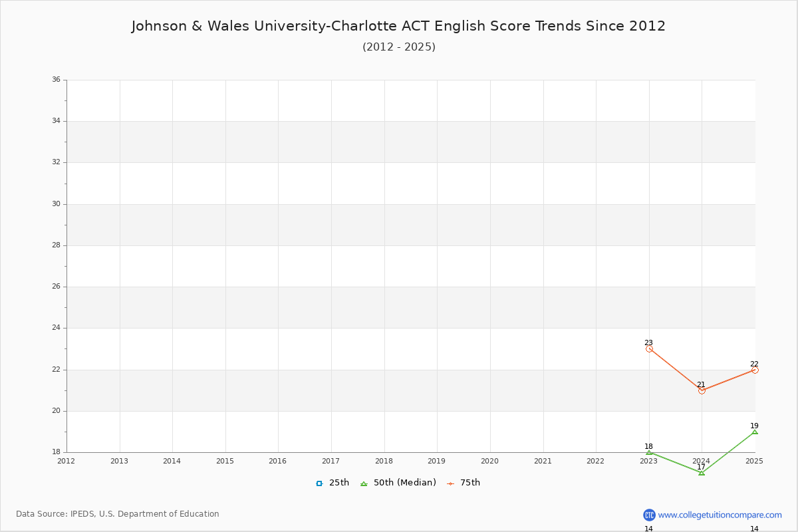
Task: Click the x-axis label 2013
Action: [119, 460]
